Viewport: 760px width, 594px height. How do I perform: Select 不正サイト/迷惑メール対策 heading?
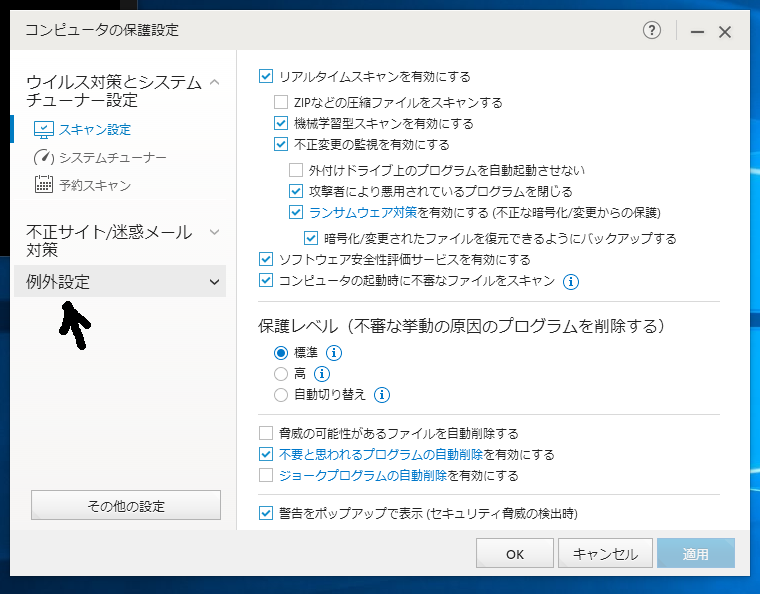(x=109, y=241)
